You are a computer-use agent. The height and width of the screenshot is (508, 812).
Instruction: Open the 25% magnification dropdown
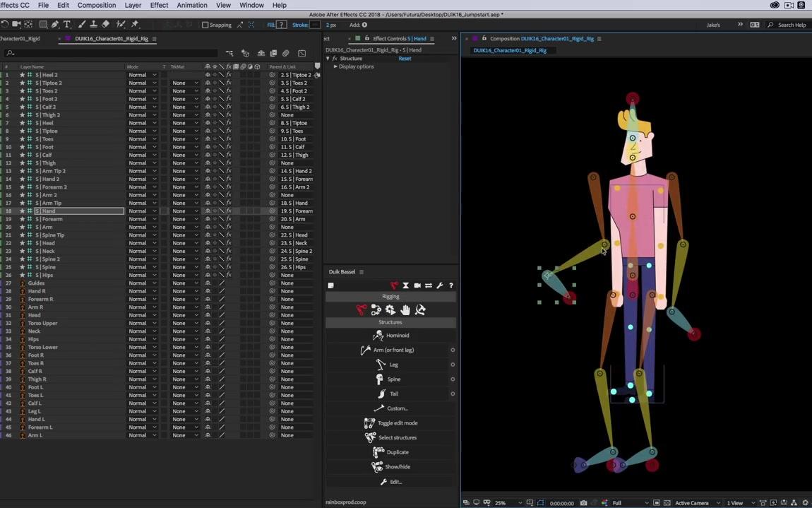point(503,503)
